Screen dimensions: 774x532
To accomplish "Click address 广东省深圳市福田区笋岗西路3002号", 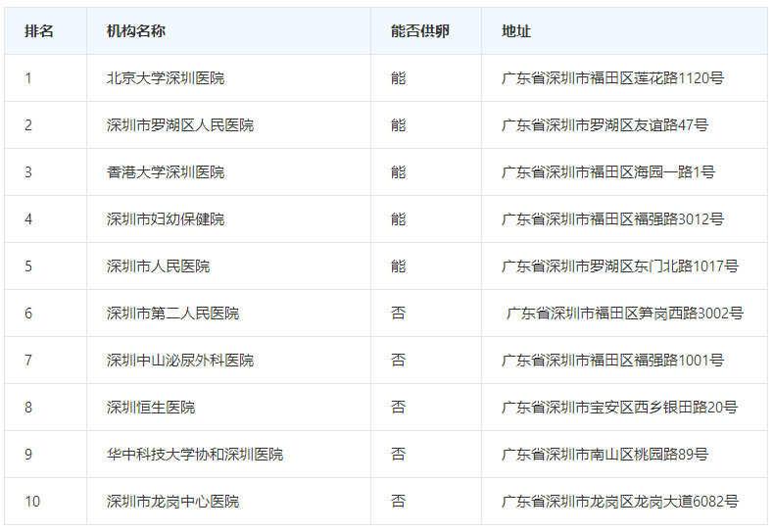I will coord(625,314).
